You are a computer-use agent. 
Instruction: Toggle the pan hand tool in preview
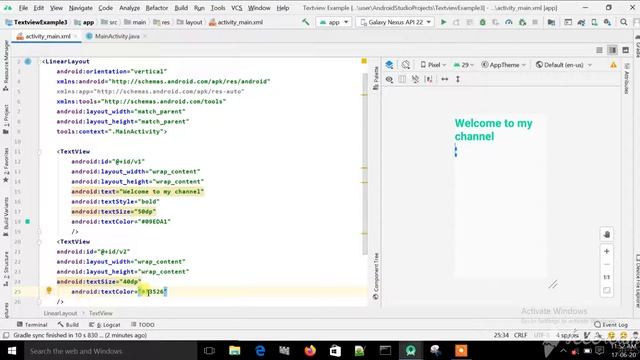pyautogui.click(x=607, y=234)
